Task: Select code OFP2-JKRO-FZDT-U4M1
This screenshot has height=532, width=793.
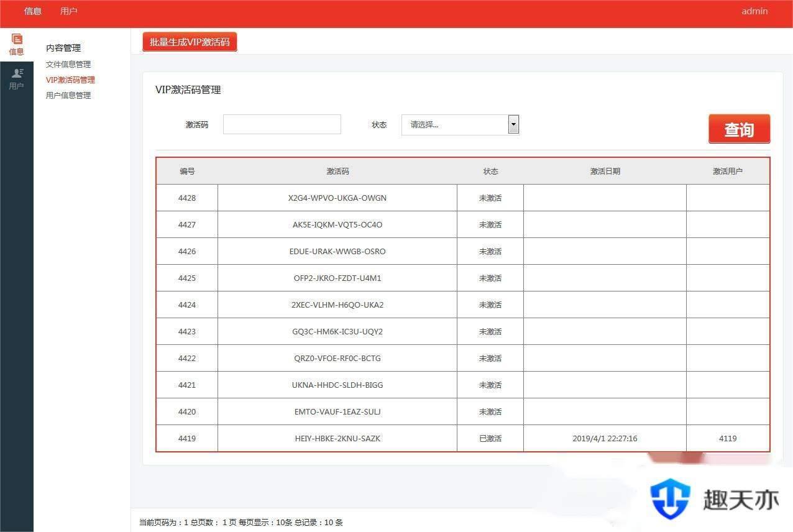Action: coord(337,278)
